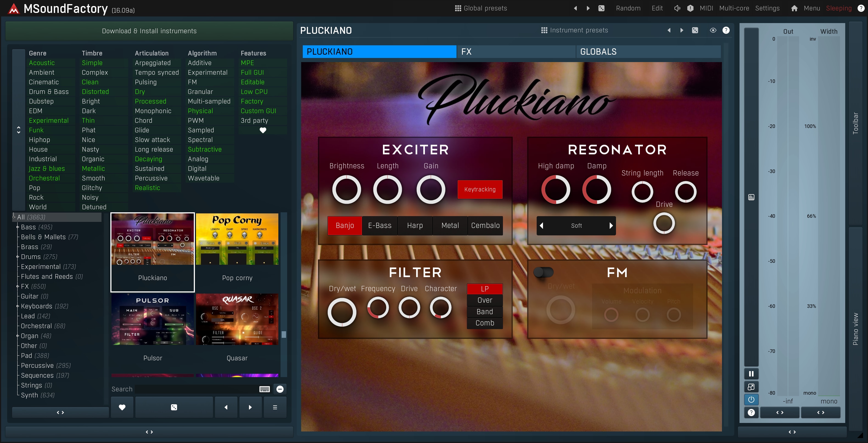Viewport: 868px width, 443px height.
Task: Click the global random dice icon
Action: tap(601, 8)
